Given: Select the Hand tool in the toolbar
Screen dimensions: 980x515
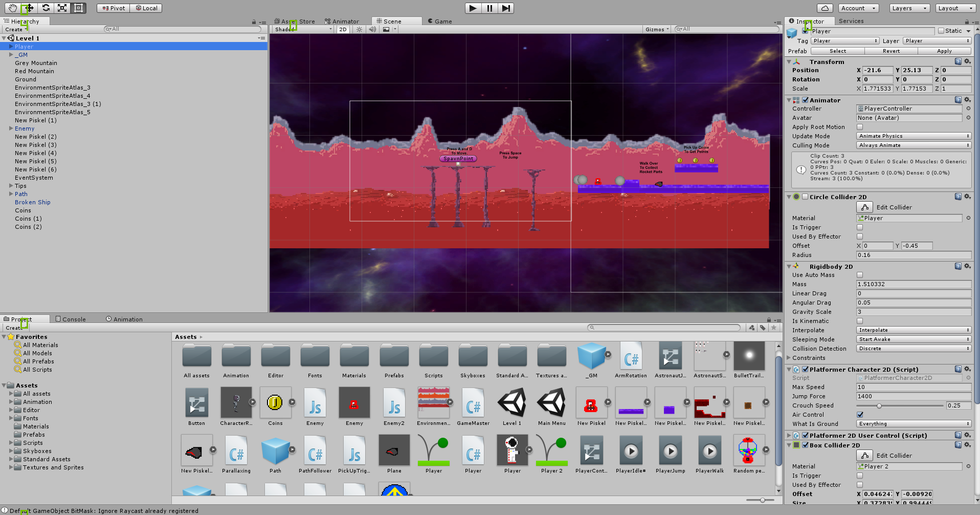Looking at the screenshot, I should tap(13, 8).
